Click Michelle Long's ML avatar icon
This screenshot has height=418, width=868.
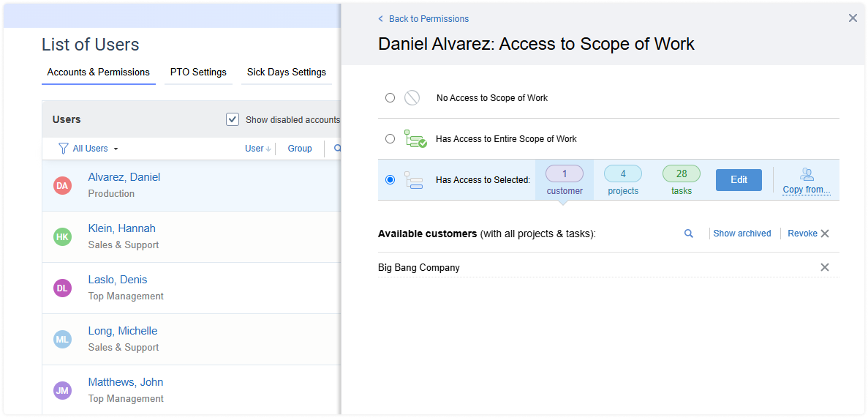[62, 340]
